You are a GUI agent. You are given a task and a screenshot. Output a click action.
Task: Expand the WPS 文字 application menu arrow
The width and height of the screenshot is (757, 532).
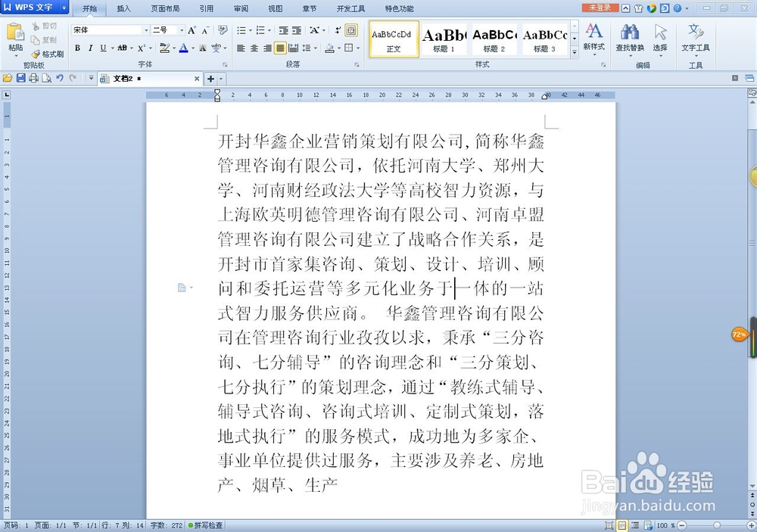coord(64,8)
